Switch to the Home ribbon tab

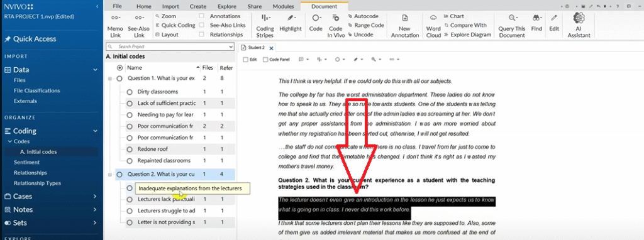(x=144, y=6)
